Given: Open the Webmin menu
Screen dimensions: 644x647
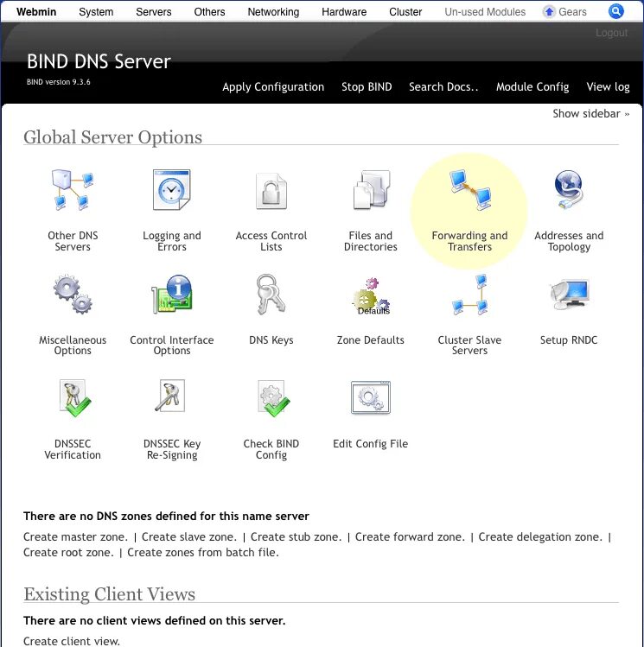Looking at the screenshot, I should (x=36, y=11).
